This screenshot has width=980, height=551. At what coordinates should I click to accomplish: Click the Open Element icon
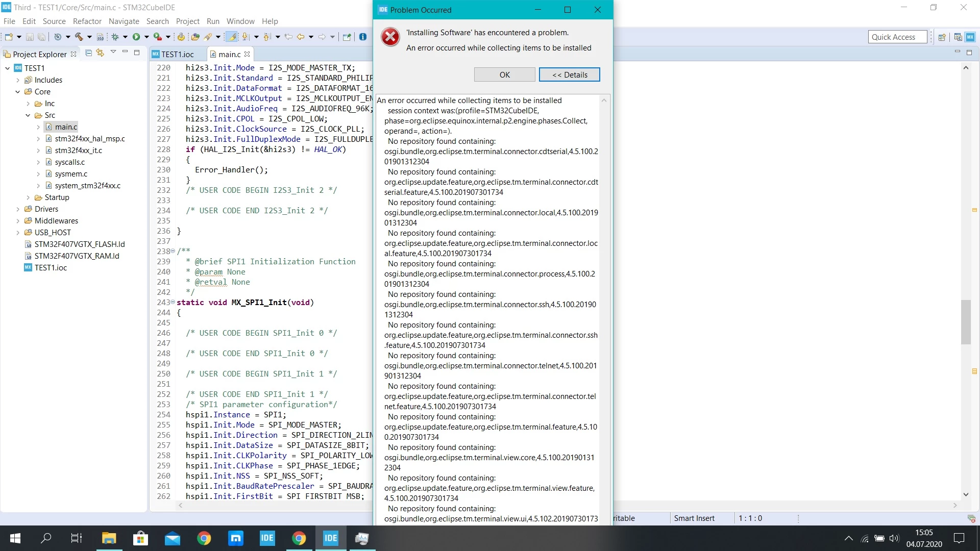click(195, 37)
